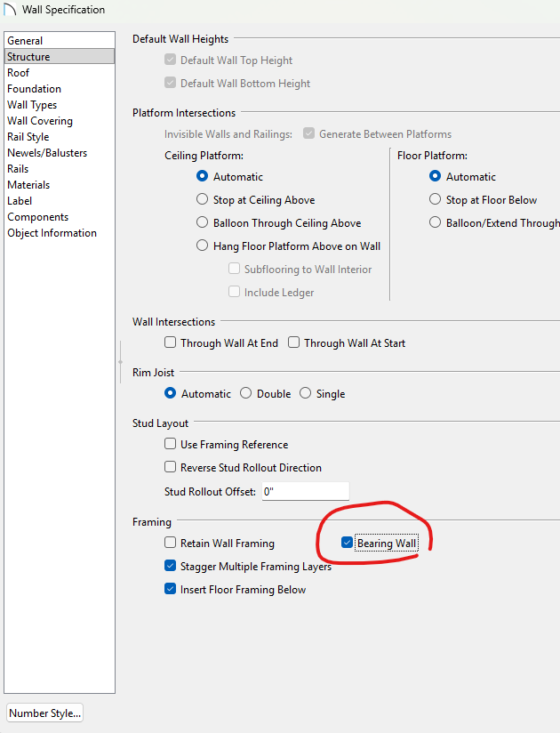Screen dimensions: 560x733
Task: Go to Newels/Balusters panel
Action: pos(47,153)
